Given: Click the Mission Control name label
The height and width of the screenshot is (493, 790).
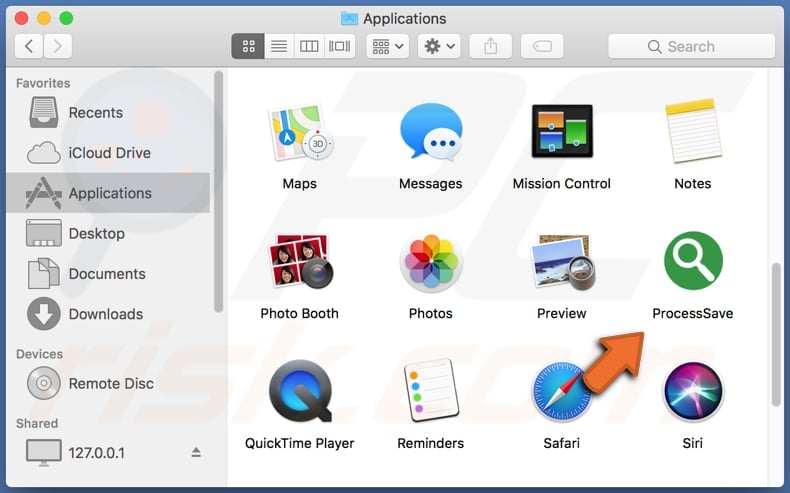Looking at the screenshot, I should tap(562, 183).
